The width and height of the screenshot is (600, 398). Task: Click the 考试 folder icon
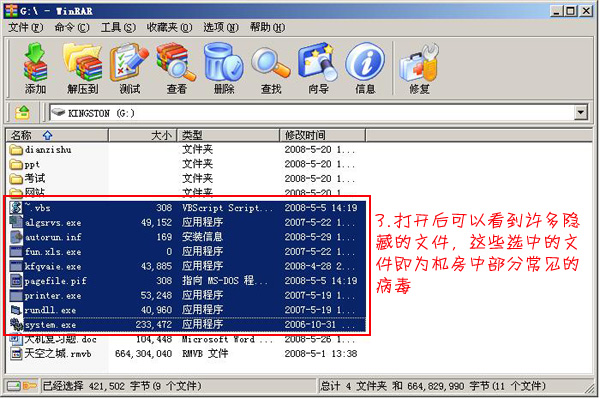pos(16,179)
